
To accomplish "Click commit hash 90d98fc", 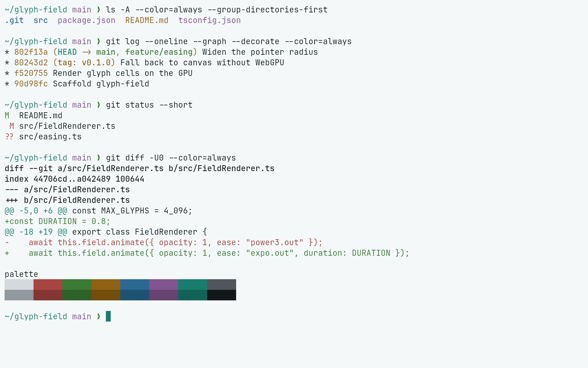I will pos(31,84).
